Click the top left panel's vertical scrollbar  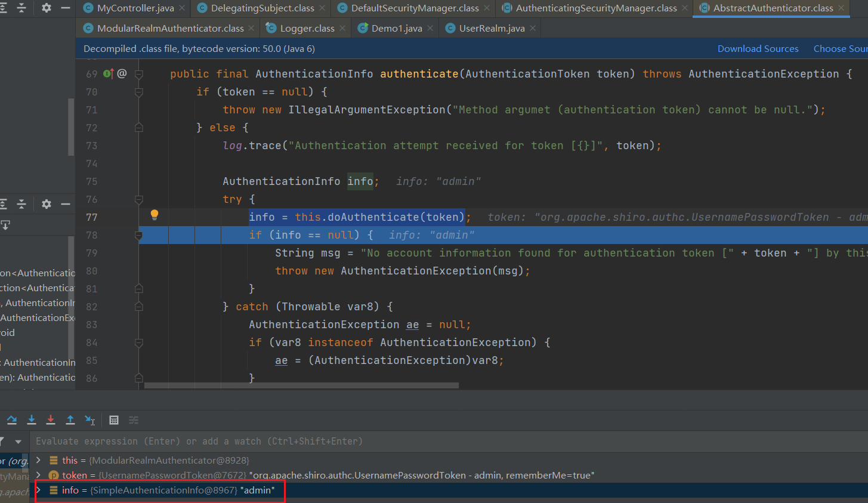coord(71,126)
